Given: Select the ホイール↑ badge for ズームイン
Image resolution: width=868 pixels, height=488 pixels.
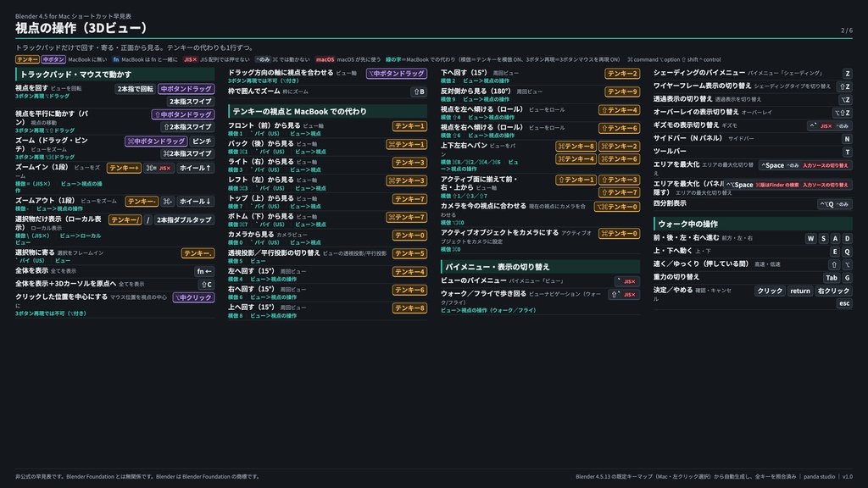Looking at the screenshot, I should [x=195, y=168].
